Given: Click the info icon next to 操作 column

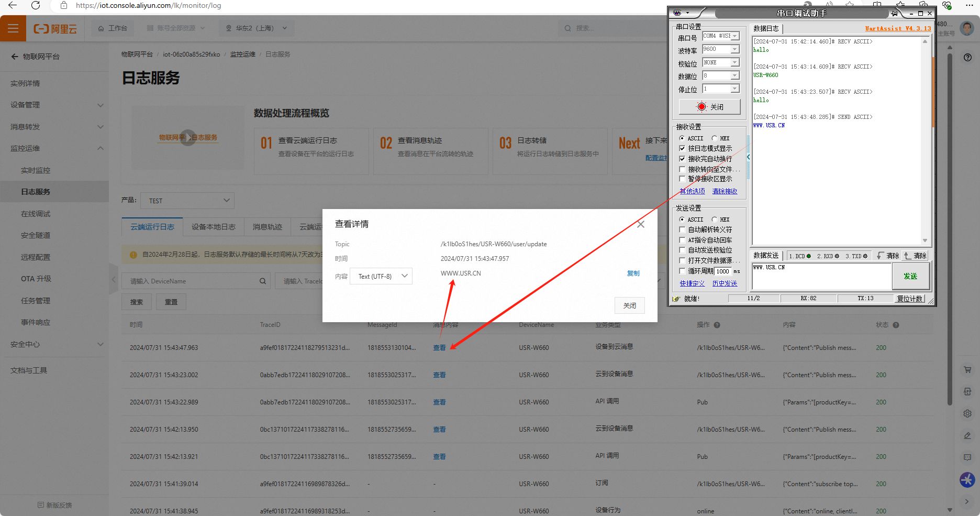Looking at the screenshot, I should (x=717, y=325).
